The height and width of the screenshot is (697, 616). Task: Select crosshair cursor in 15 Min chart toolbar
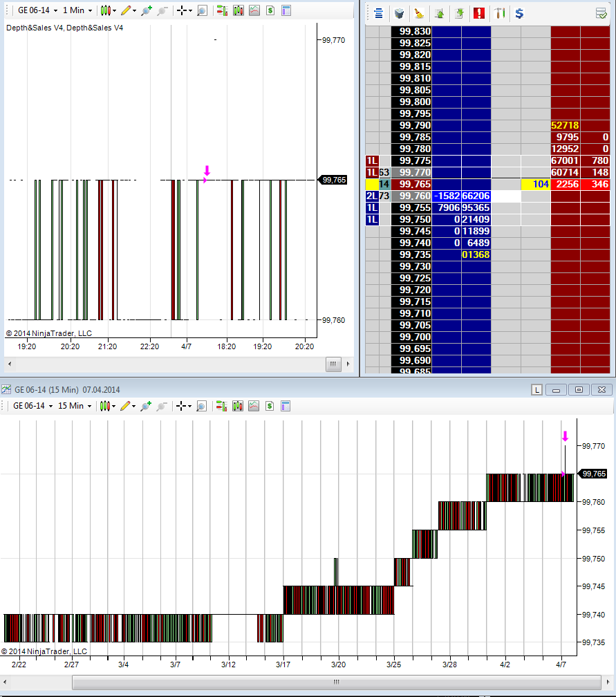tap(181, 406)
